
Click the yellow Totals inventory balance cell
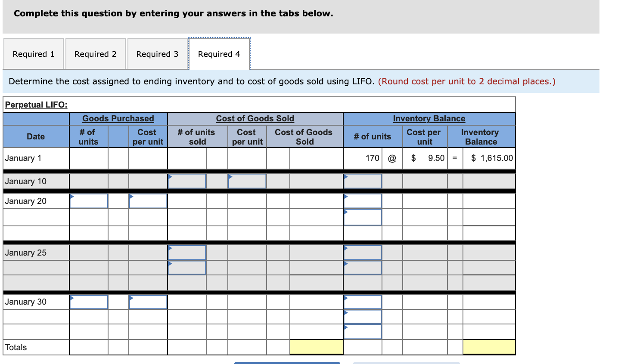(489, 347)
